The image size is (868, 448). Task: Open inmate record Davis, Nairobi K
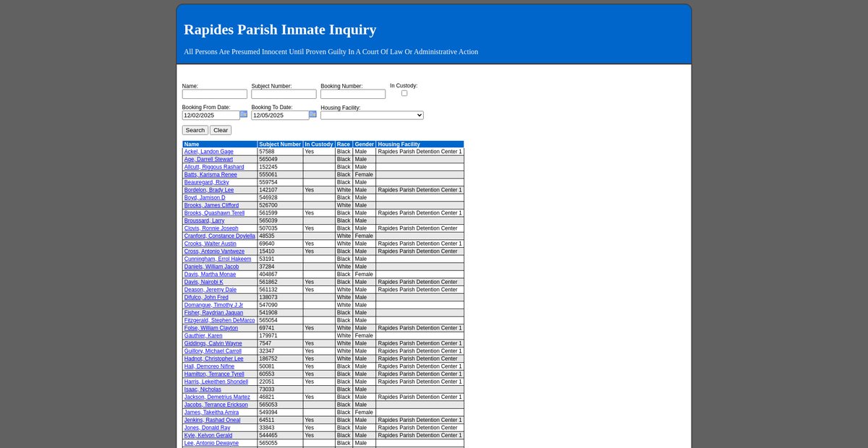pos(204,282)
